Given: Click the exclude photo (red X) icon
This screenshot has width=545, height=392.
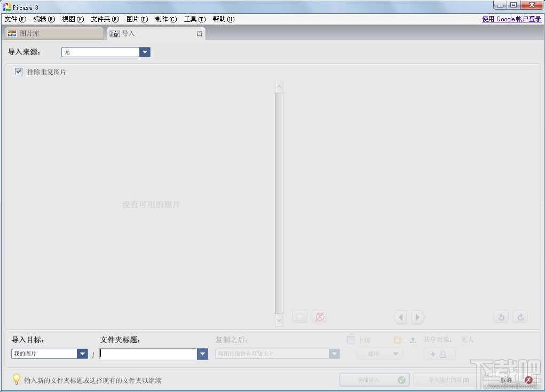Looking at the screenshot, I should click(x=319, y=316).
